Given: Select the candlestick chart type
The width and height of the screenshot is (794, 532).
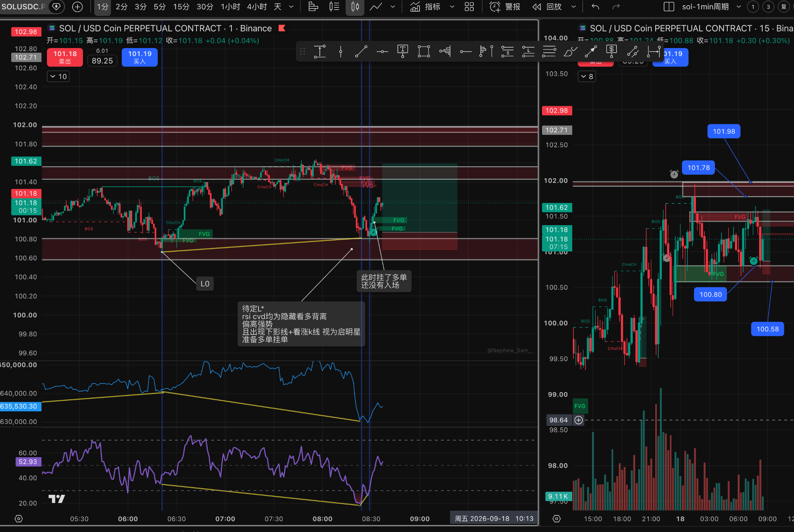Looking at the screenshot, I should (x=355, y=7).
